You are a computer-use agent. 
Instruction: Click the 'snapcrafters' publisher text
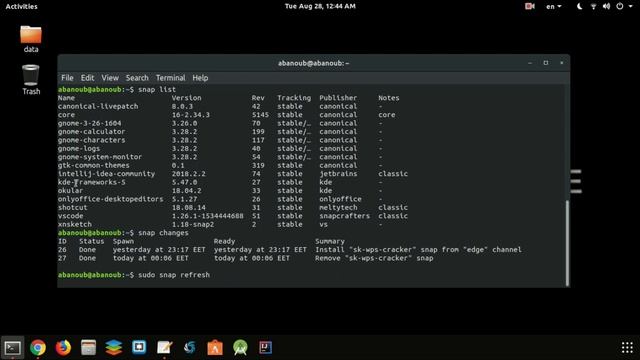tap(344, 216)
